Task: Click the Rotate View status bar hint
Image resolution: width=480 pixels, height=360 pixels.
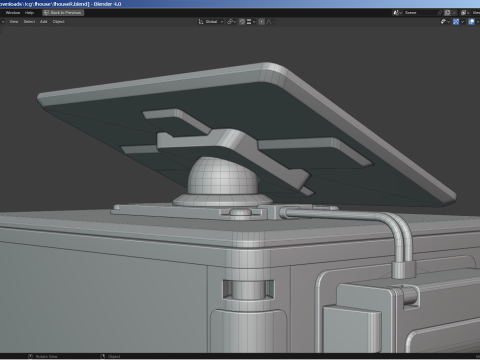Action: (43, 357)
